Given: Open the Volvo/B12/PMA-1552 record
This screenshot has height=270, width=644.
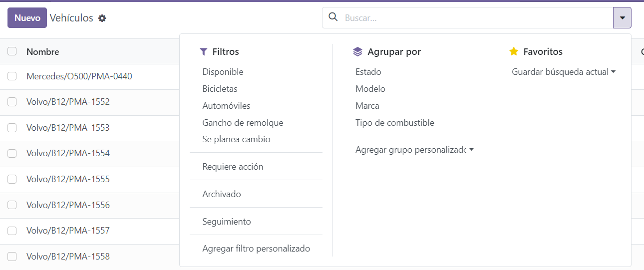Looking at the screenshot, I should pyautogui.click(x=68, y=102).
